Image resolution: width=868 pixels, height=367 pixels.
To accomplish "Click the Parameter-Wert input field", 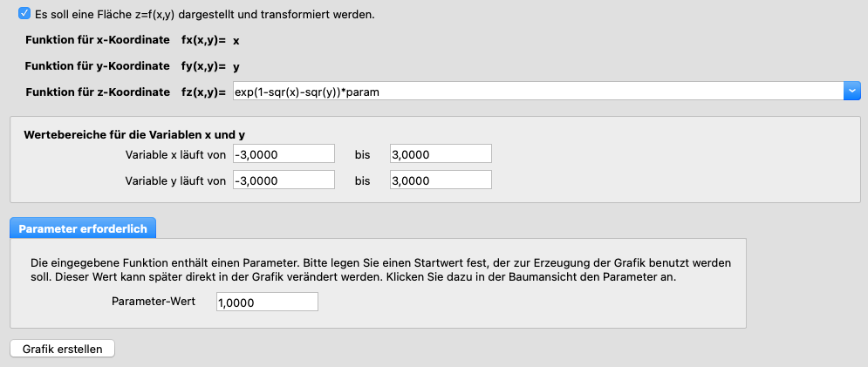I will [x=267, y=302].
